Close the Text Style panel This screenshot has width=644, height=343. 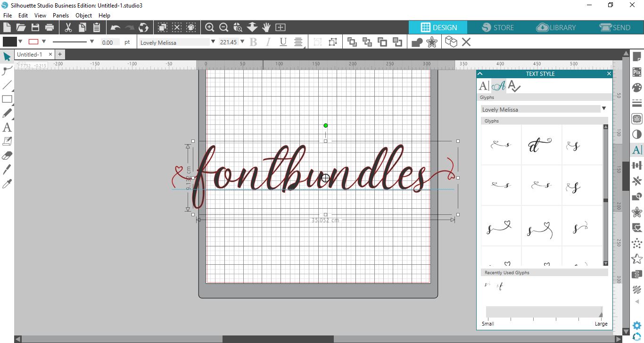pos(609,73)
